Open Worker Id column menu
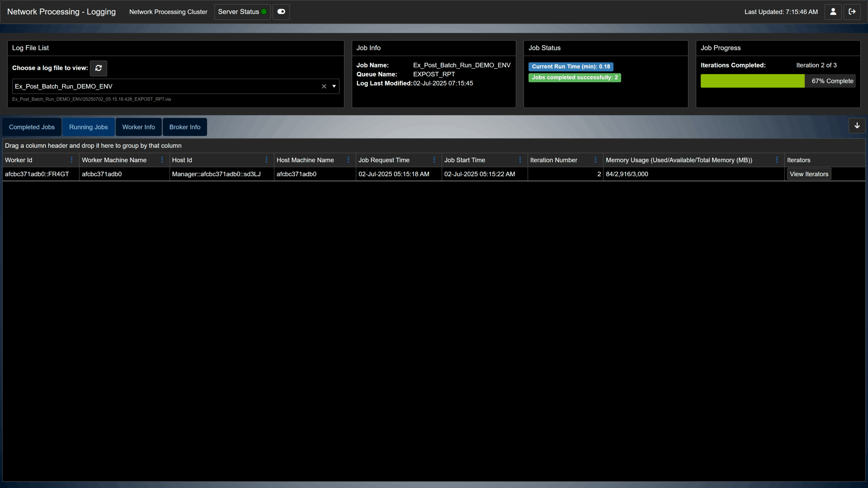This screenshot has width=868, height=488. pos(72,160)
